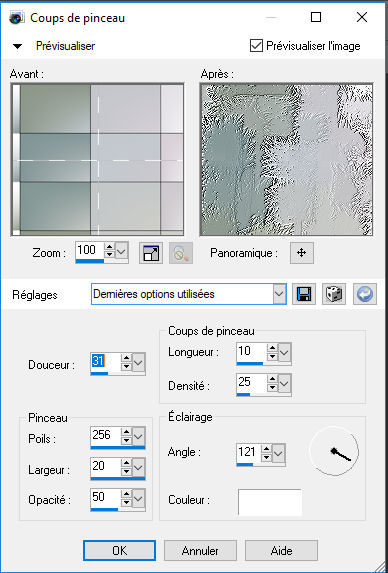Click the Largeur value field
The width and height of the screenshot is (388, 573).
click(x=105, y=467)
